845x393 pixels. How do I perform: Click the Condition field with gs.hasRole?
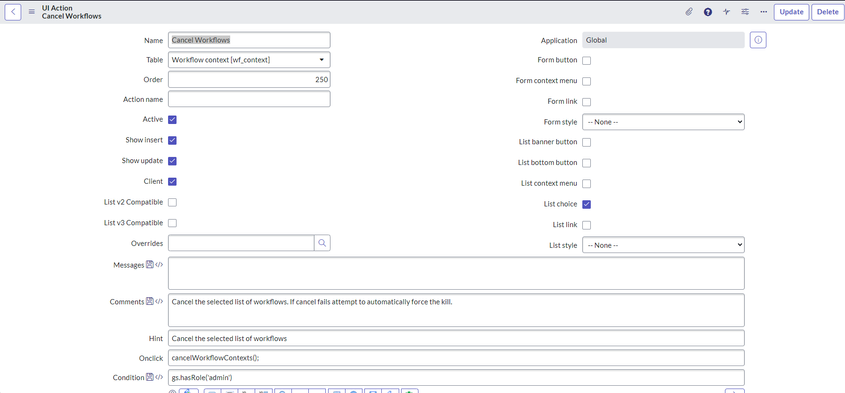tap(456, 377)
